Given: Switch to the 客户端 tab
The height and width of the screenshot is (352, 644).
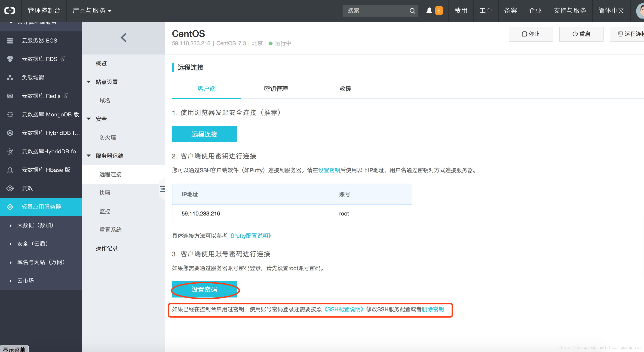Looking at the screenshot, I should (206, 89).
